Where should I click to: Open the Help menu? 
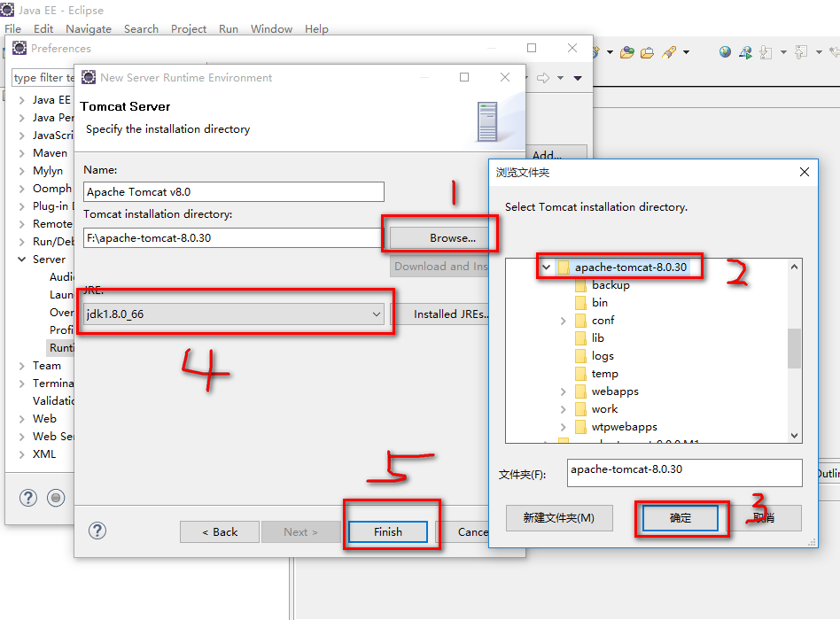coord(316,29)
